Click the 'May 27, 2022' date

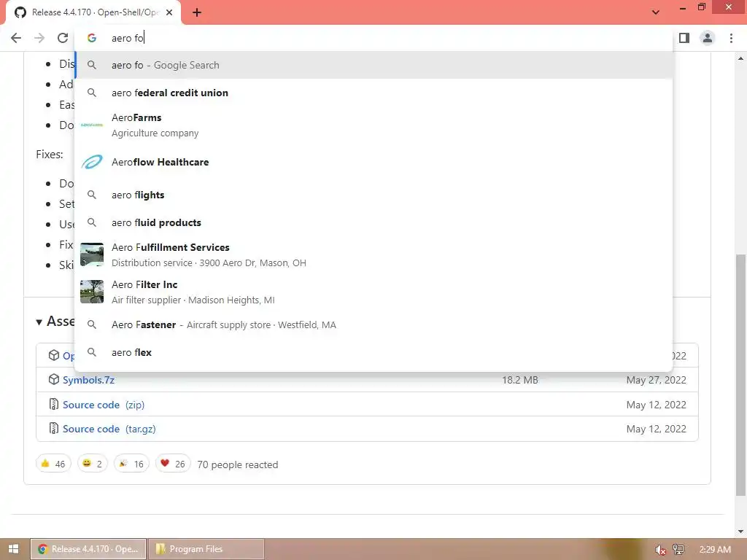[657, 380]
